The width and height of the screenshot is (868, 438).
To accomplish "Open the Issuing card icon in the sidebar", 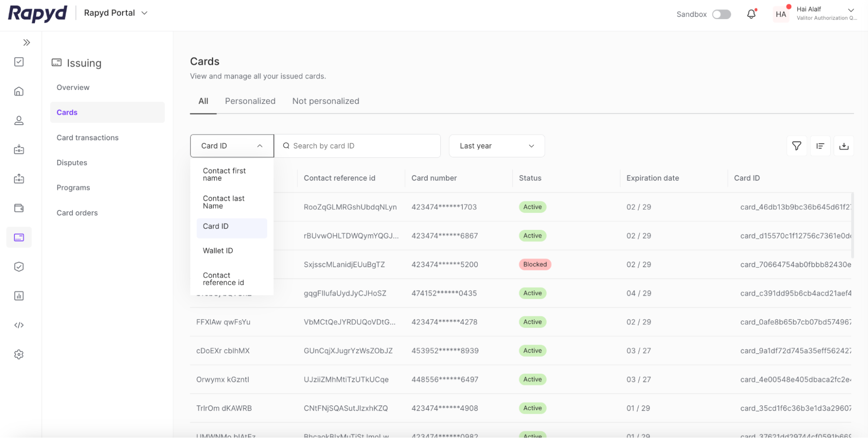I will (x=19, y=237).
